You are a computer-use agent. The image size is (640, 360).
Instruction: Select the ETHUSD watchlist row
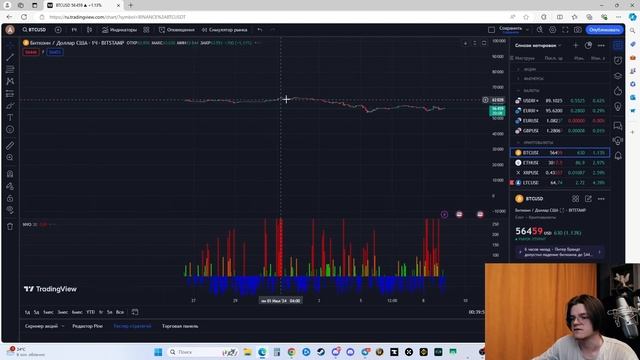coord(560,162)
